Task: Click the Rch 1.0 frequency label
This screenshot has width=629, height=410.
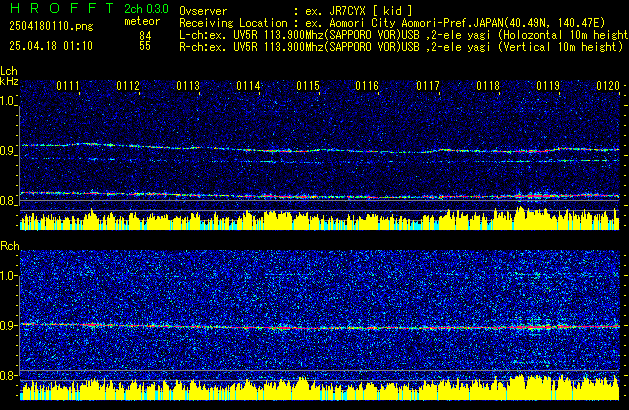Action: coord(8,276)
